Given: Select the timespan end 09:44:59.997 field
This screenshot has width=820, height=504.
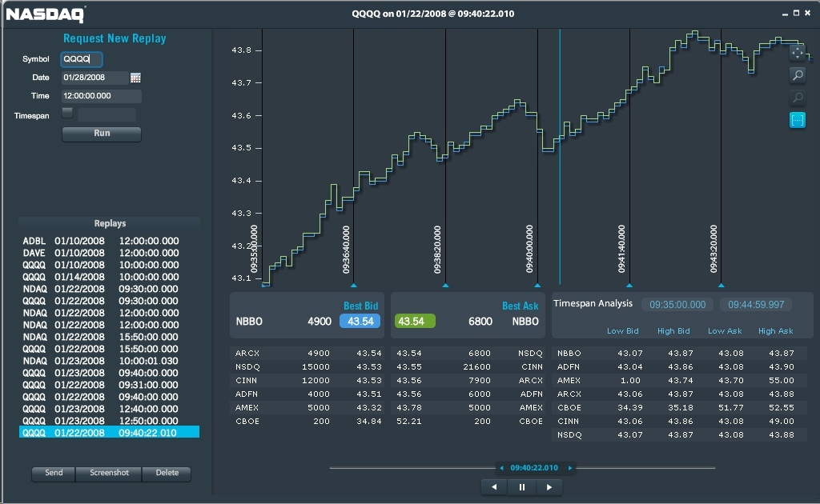Looking at the screenshot, I should click(756, 305).
